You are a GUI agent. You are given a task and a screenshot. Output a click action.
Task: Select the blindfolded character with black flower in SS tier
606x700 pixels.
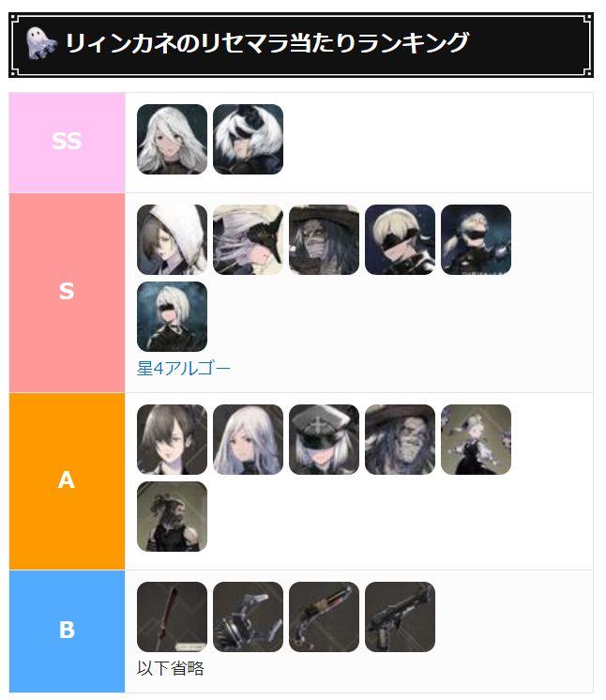[248, 139]
